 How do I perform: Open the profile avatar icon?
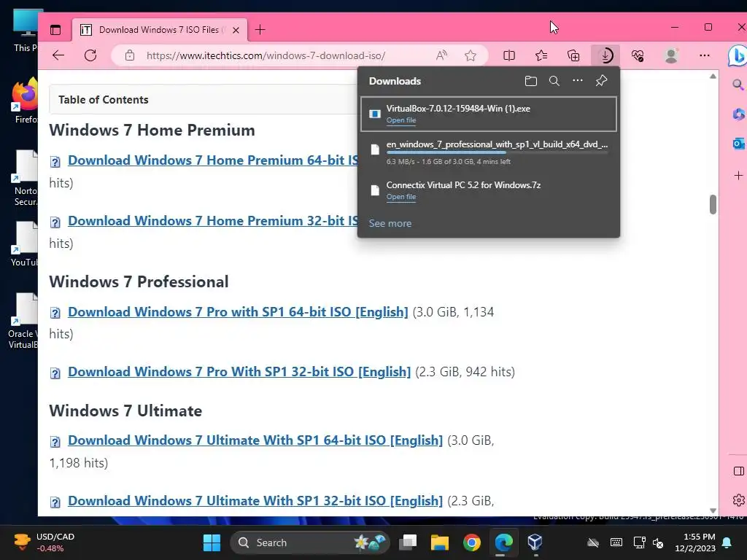pyautogui.click(x=671, y=55)
